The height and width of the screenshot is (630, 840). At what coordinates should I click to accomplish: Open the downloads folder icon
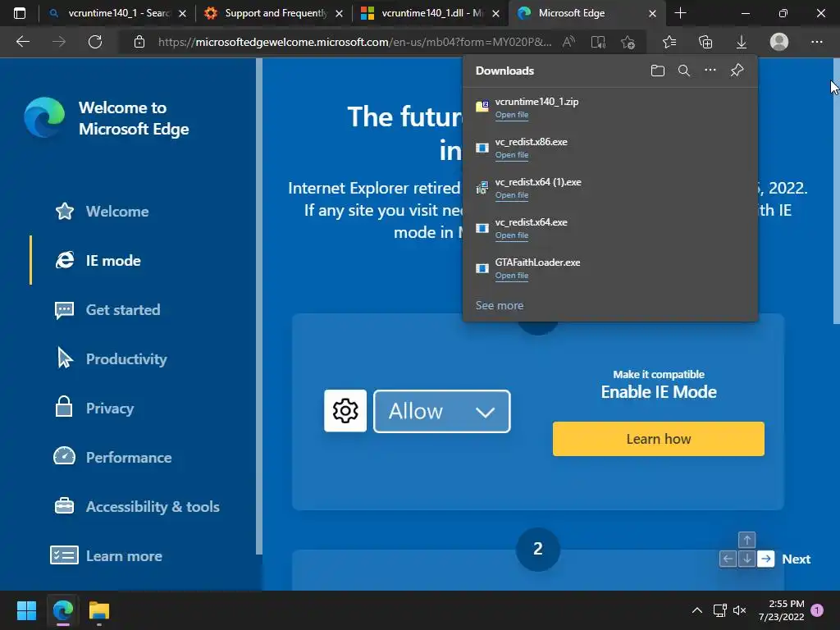point(658,71)
